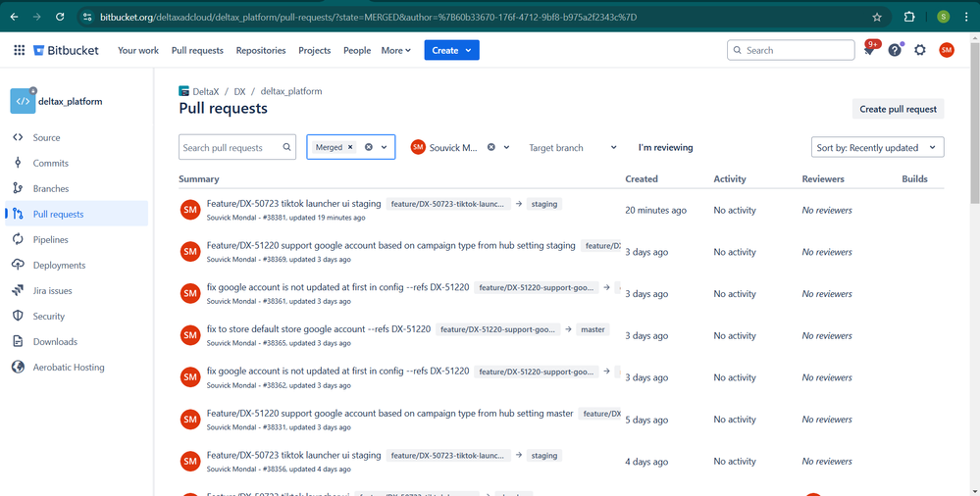Open the Create dropdown button
The width and height of the screenshot is (980, 496).
pyautogui.click(x=452, y=50)
